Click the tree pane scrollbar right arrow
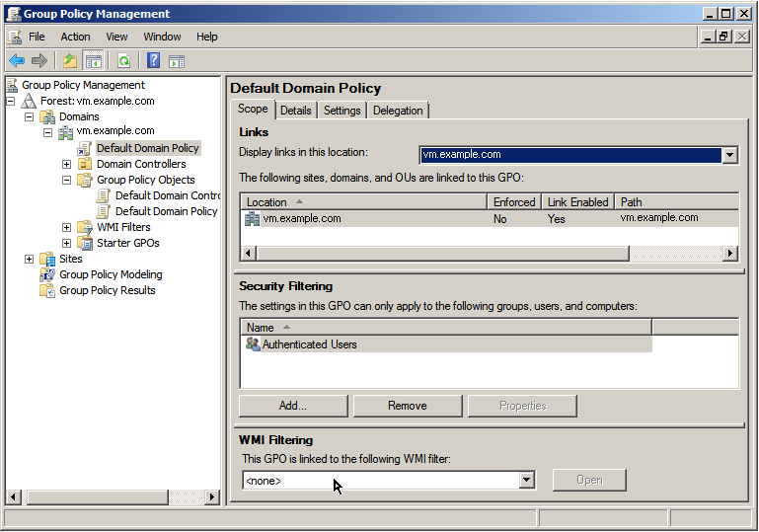The height and width of the screenshot is (532, 759). click(x=211, y=496)
